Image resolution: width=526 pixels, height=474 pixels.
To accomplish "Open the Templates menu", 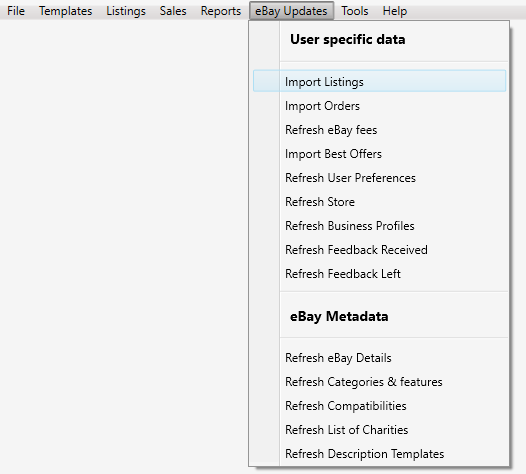I will click(x=65, y=11).
